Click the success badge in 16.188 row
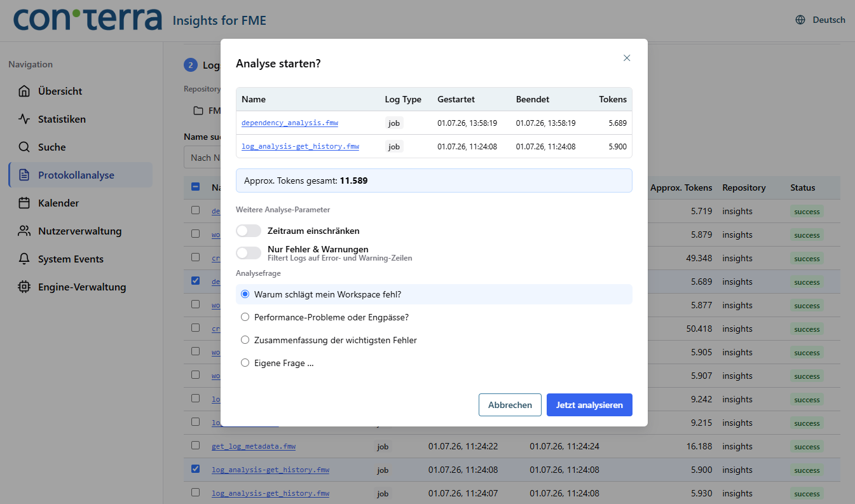This screenshot has width=855, height=504. (807, 447)
